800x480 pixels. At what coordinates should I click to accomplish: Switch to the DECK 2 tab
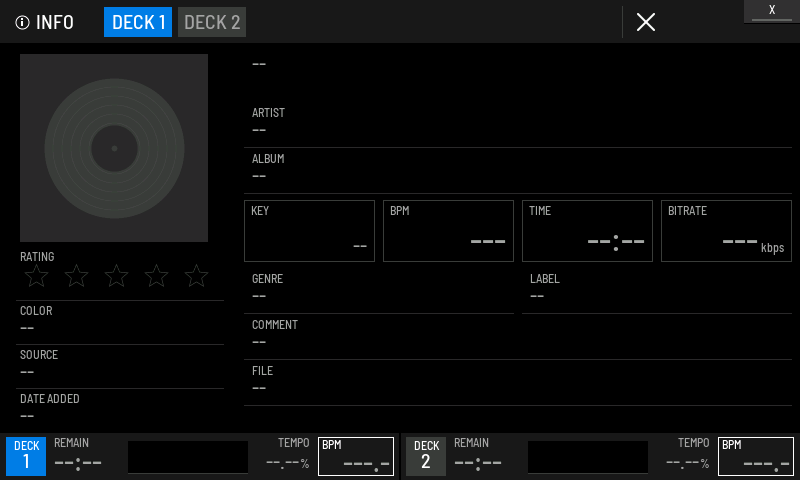(x=212, y=22)
